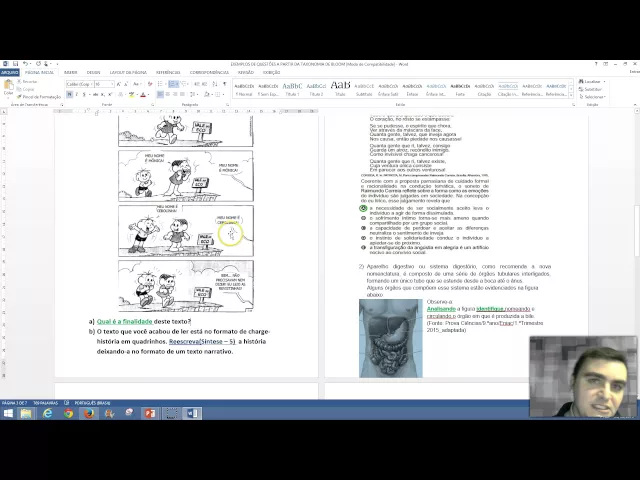Apply the Título 1 style
640x480 pixels.
coord(292,89)
